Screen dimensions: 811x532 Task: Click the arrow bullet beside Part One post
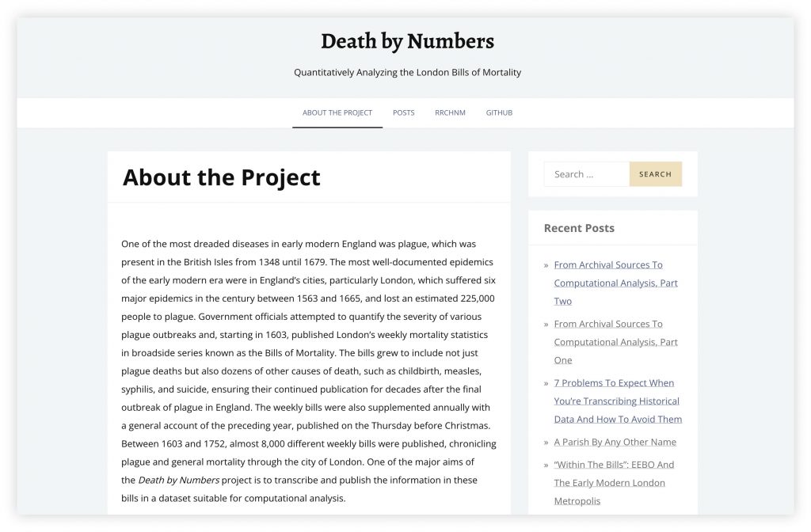tap(546, 324)
